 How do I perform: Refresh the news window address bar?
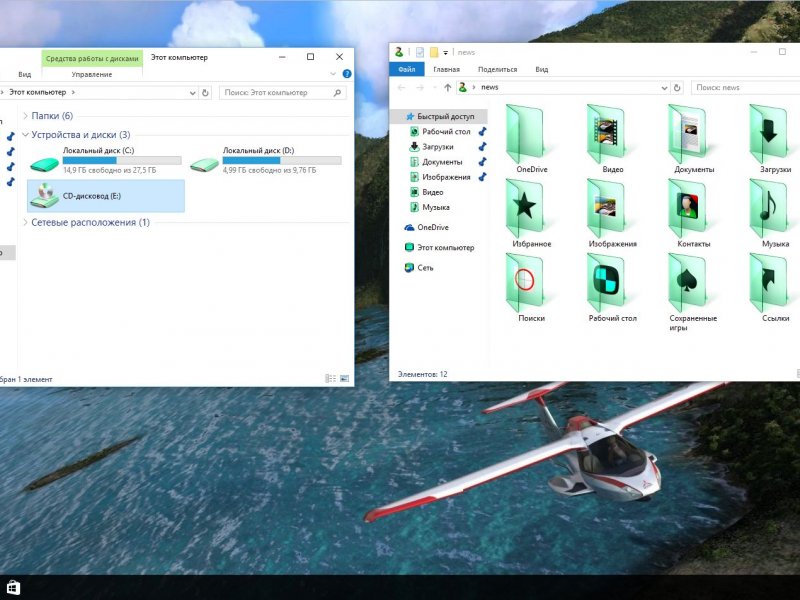click(677, 88)
